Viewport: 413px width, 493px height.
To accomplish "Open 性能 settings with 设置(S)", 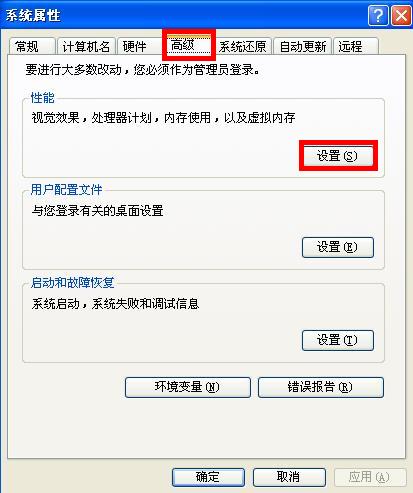I will 338,156.
